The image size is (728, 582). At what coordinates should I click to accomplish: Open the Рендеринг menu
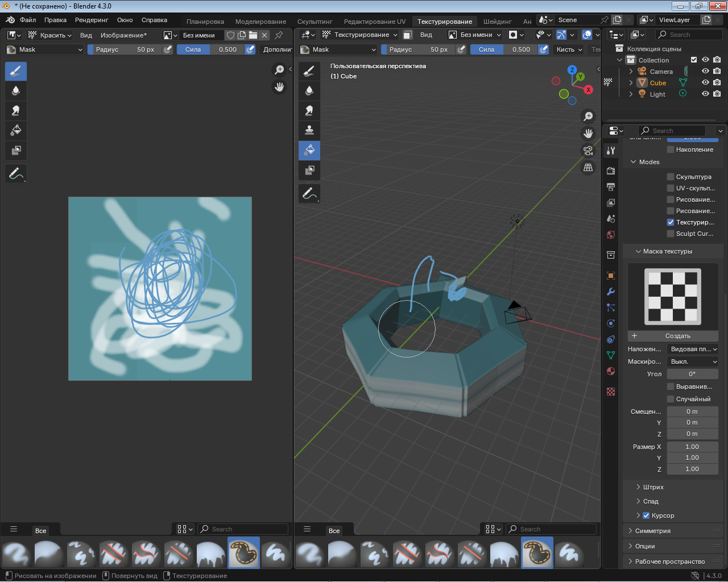pos(92,20)
